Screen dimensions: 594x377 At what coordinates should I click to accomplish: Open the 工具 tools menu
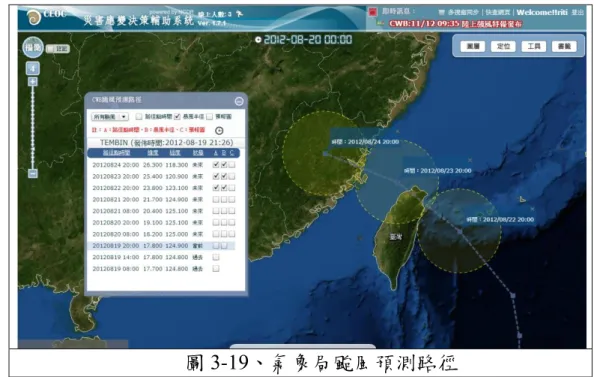point(534,46)
